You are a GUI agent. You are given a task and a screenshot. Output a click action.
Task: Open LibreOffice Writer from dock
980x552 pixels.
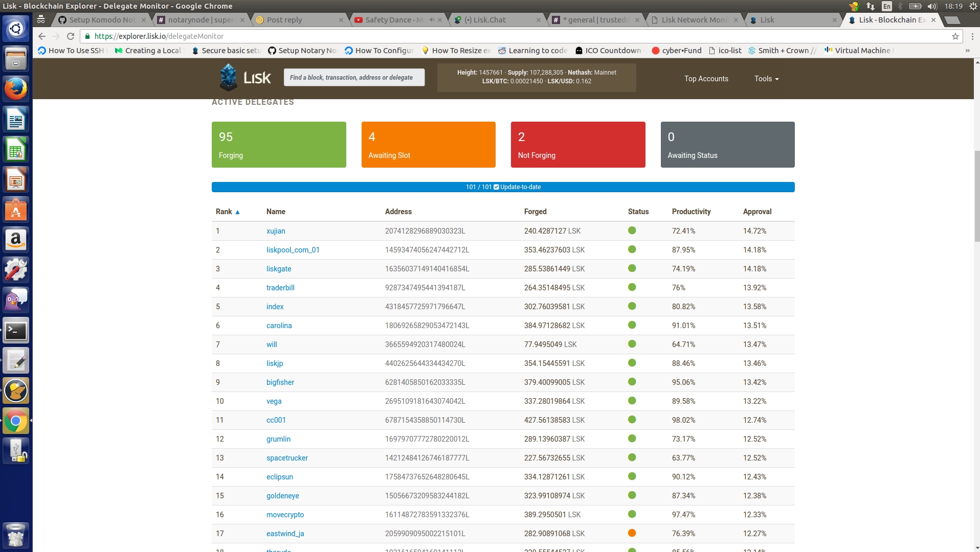[16, 119]
